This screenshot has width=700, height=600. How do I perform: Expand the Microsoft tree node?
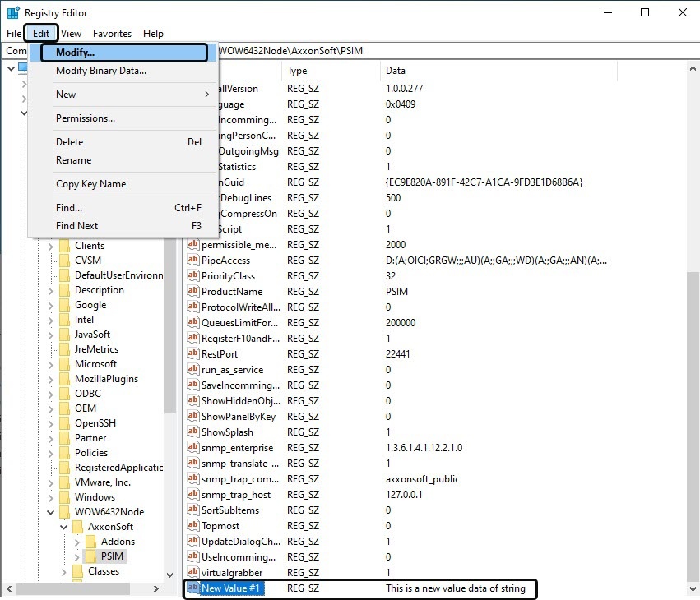(x=50, y=364)
